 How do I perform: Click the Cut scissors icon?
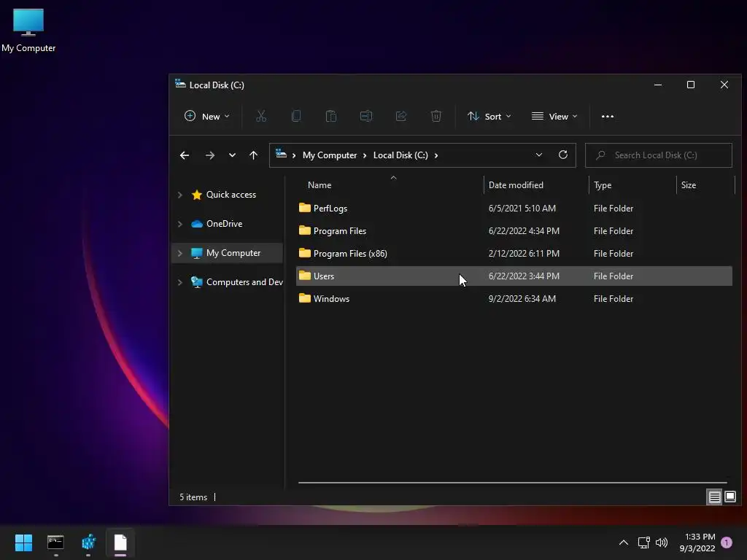tap(261, 116)
